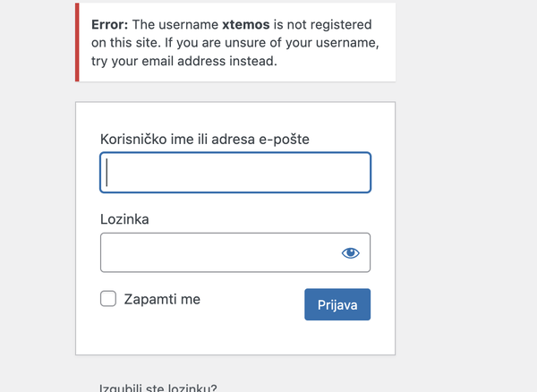Viewport: 537px width, 392px height.
Task: Show password using the eye icon
Action: [x=350, y=253]
